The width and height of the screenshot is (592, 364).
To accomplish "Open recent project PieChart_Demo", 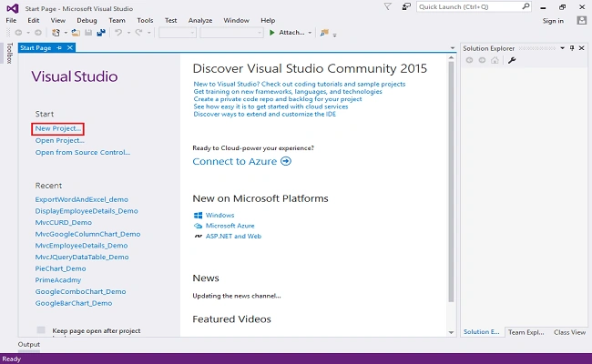I will (60, 268).
